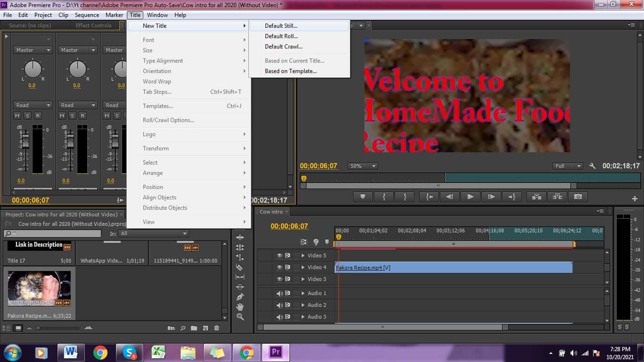Mute Audio 3 track output
The width and height of the screenshot is (644, 362).
tap(280, 317)
